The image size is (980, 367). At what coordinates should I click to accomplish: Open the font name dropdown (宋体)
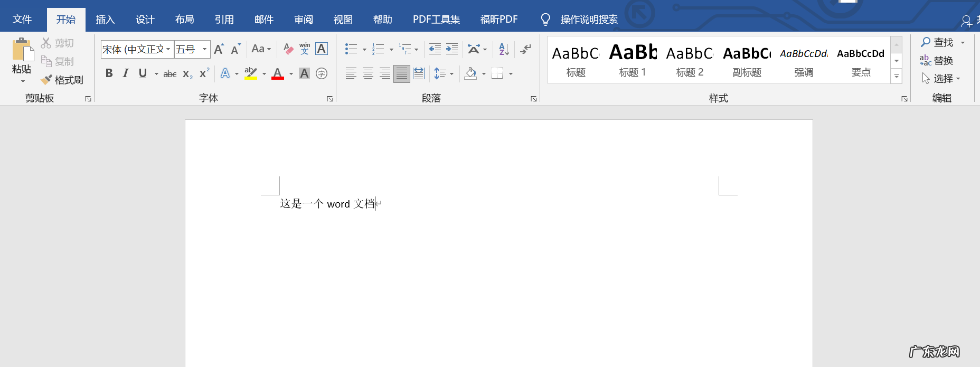point(168,49)
